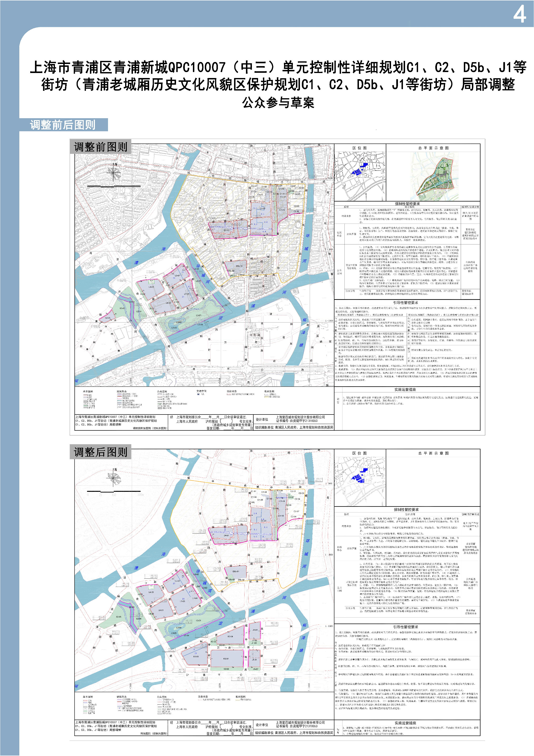Click the upper 实施运营措施 heading
This screenshot has height=756, width=534.
coord(405,390)
